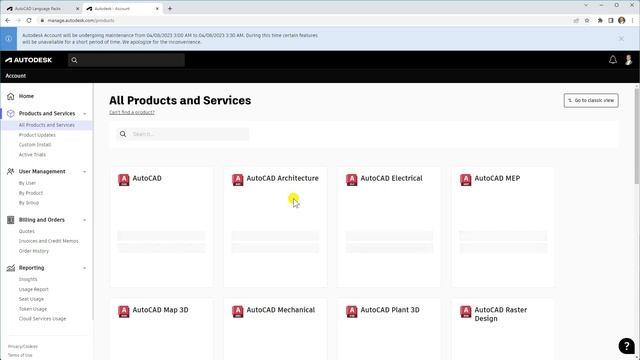Image resolution: width=640 pixels, height=360 pixels.
Task: Collapse Billing and Orders section chevron
Action: (85, 220)
